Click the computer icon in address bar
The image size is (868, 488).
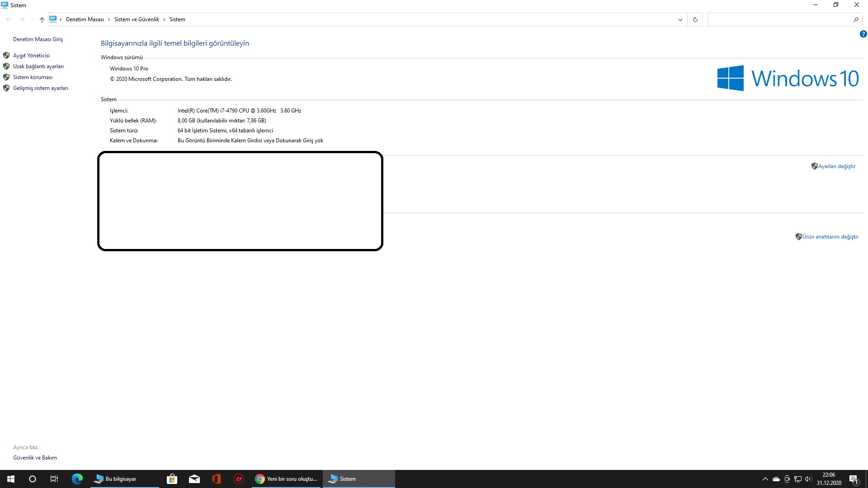point(53,19)
